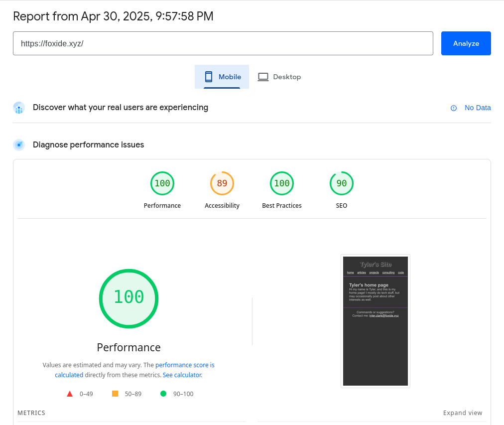Click the METRICS section label
Viewport: 504px width, 425px height.
click(x=31, y=413)
